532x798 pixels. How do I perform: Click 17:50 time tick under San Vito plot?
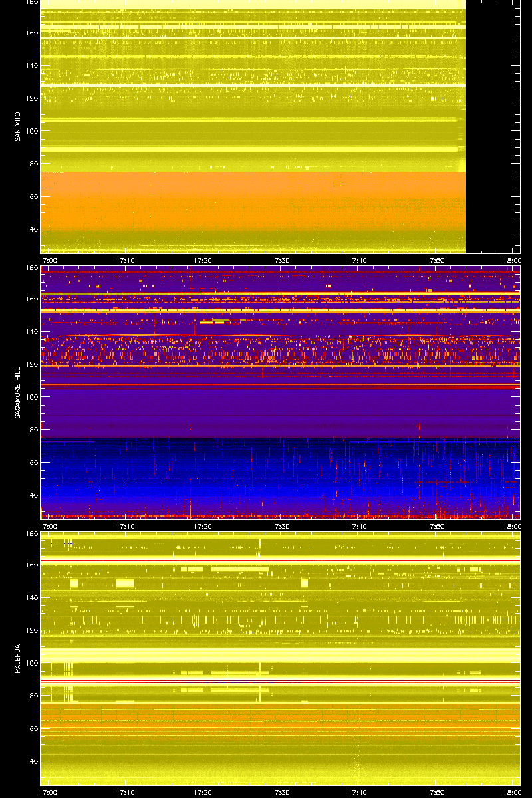click(x=436, y=260)
